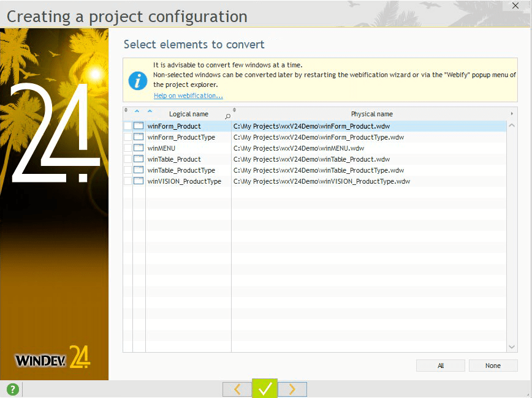Click the green checkmark validate button
This screenshot has width=532, height=398.
(x=265, y=389)
